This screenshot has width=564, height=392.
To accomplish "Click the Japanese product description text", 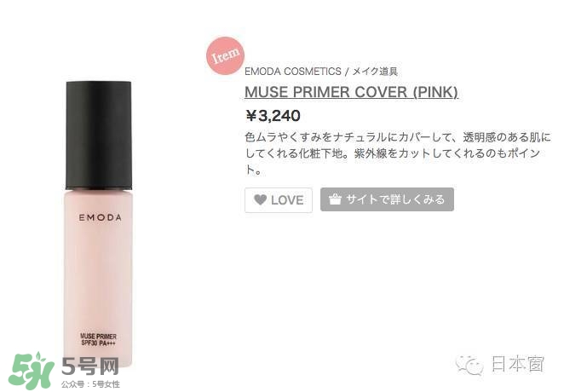I will tap(398, 153).
